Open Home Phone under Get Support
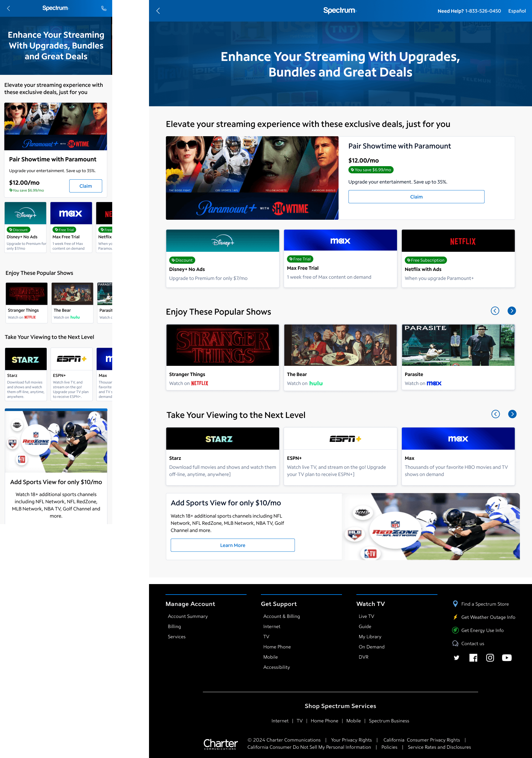 coord(277,647)
